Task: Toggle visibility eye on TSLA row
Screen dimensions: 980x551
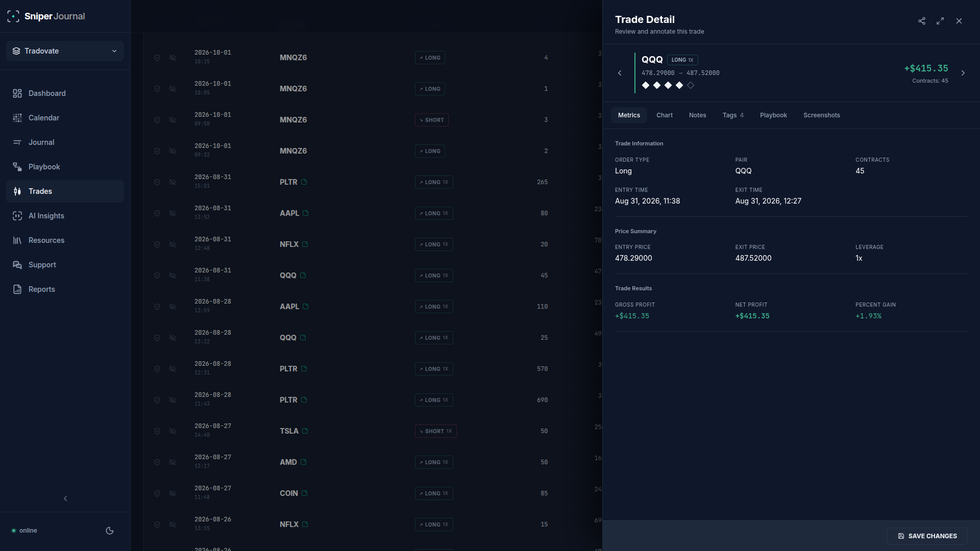Action: [x=173, y=431]
